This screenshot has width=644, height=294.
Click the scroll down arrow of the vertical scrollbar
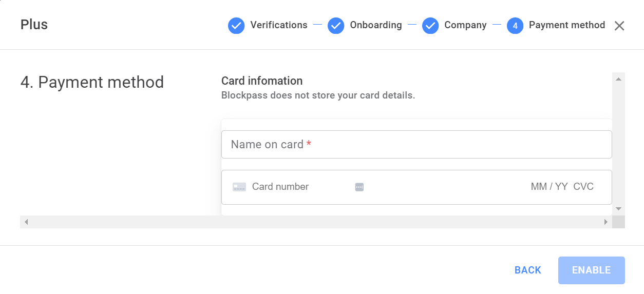[618, 209]
